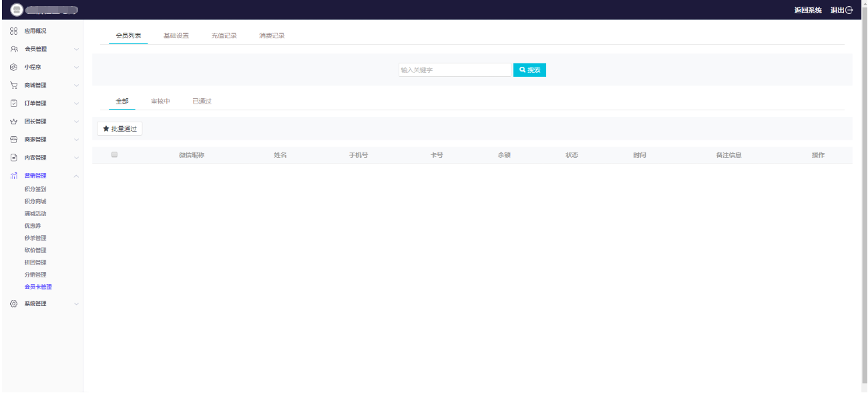Focus the 输入关键字 search field

click(x=455, y=70)
